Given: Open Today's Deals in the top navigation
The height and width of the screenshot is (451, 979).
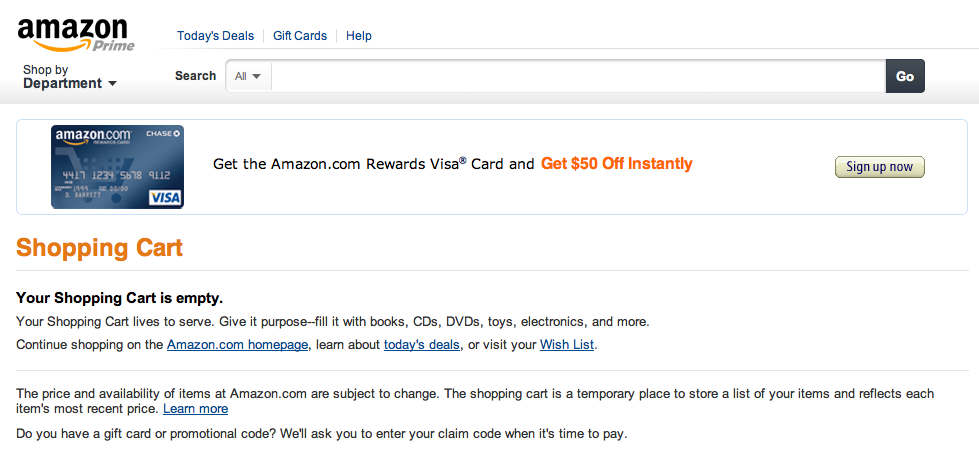Looking at the screenshot, I should (x=215, y=36).
